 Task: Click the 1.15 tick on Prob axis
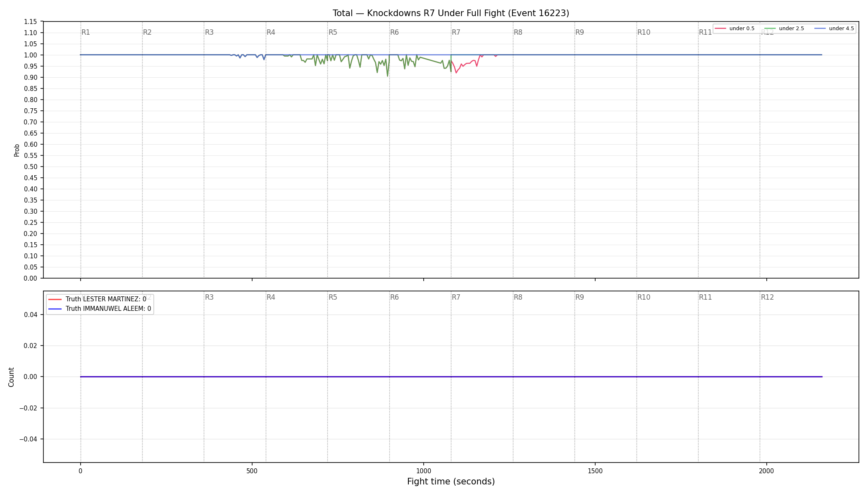[x=31, y=22]
